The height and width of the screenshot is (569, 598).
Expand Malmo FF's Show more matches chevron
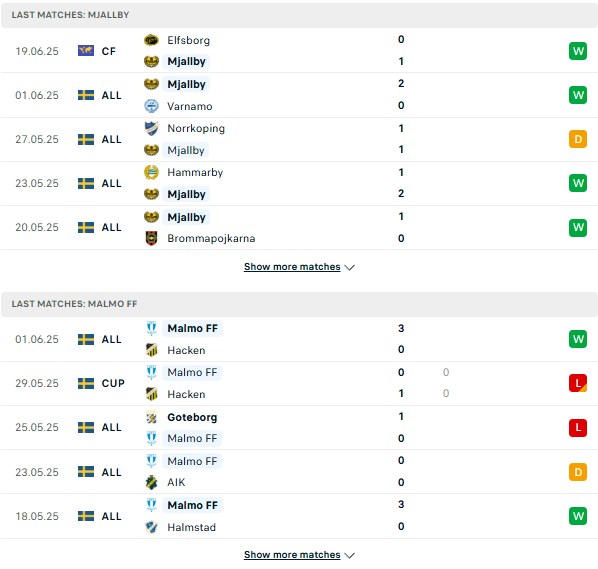[349, 555]
